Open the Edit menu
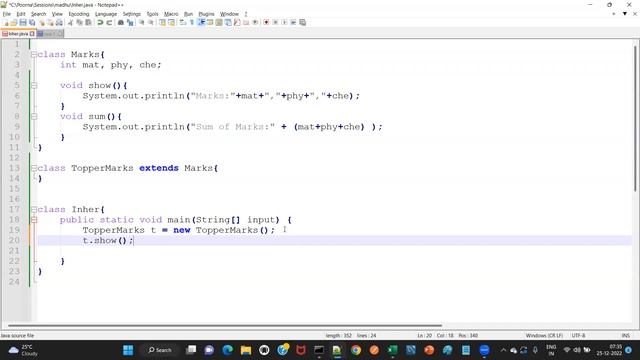Image resolution: width=640 pixels, height=360 pixels. tap(21, 14)
